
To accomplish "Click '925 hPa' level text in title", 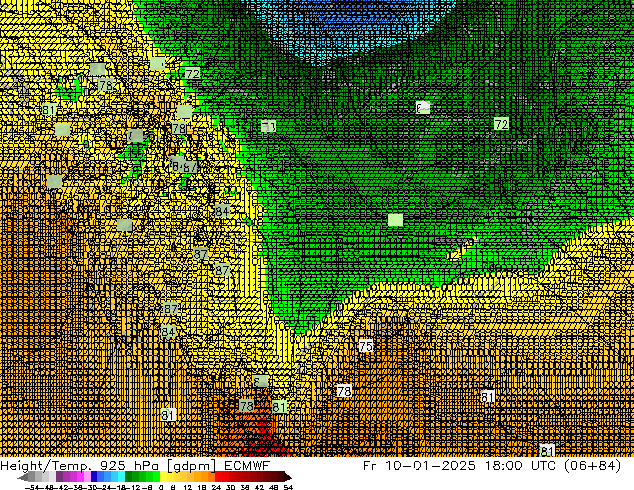I will coord(131,466).
